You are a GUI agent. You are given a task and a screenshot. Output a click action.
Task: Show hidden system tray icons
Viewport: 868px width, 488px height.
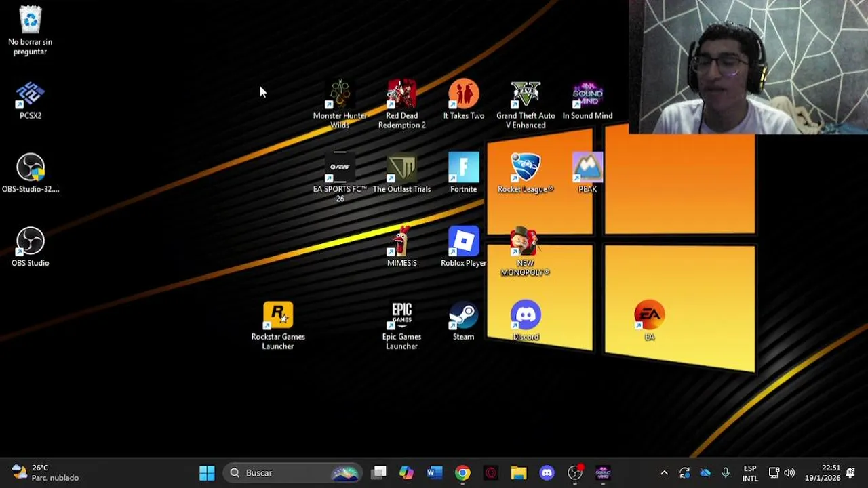664,472
